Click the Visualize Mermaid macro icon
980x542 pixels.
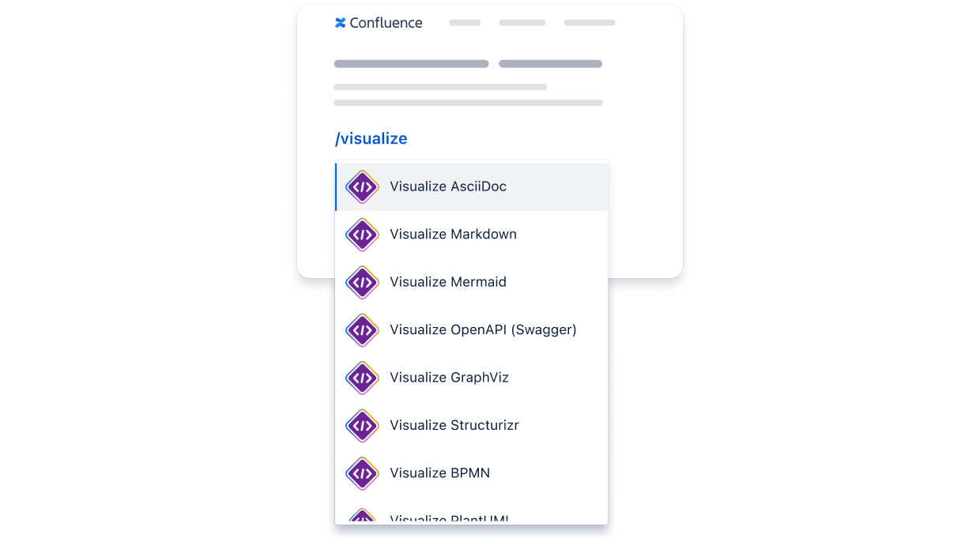(362, 282)
